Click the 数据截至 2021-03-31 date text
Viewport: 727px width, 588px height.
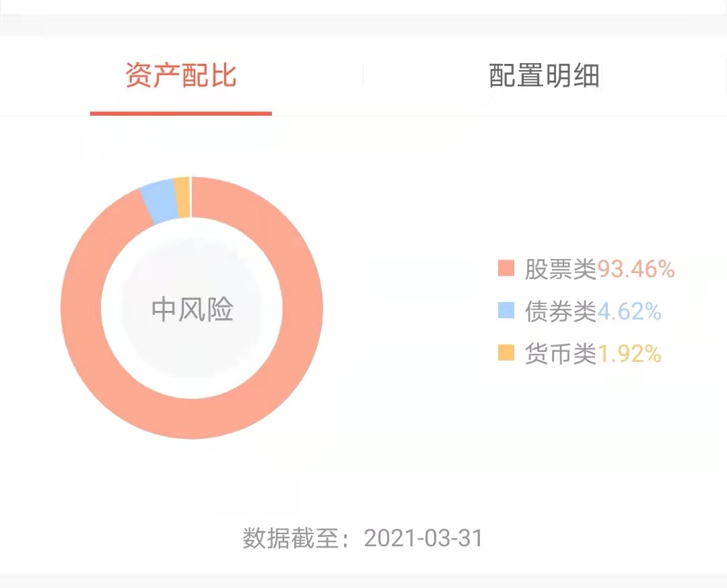pyautogui.click(x=363, y=538)
